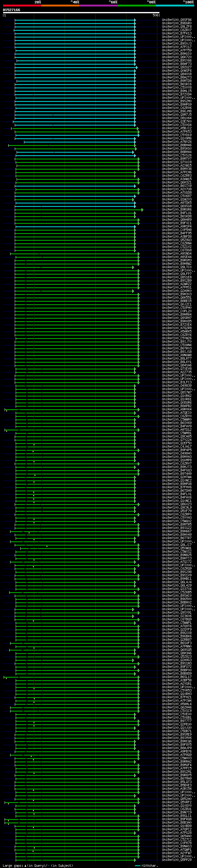
Task: Select the UniRef100_B9HPG9 label
Action: tap(177, 104)
